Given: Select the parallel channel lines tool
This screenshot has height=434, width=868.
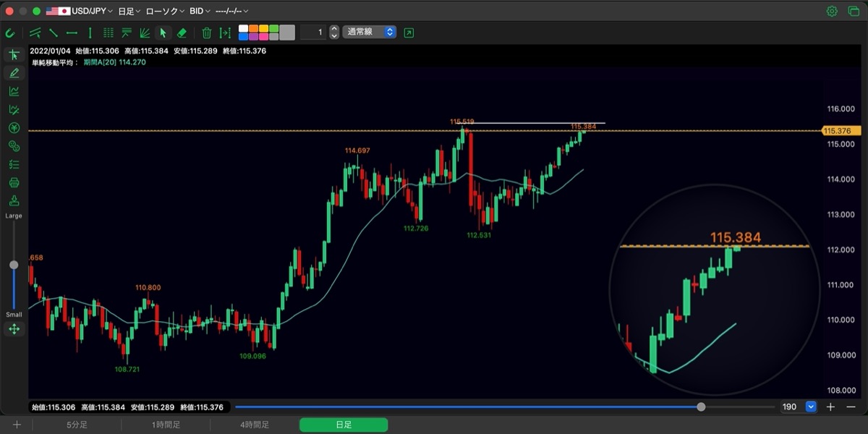Looking at the screenshot, I should click(35, 33).
